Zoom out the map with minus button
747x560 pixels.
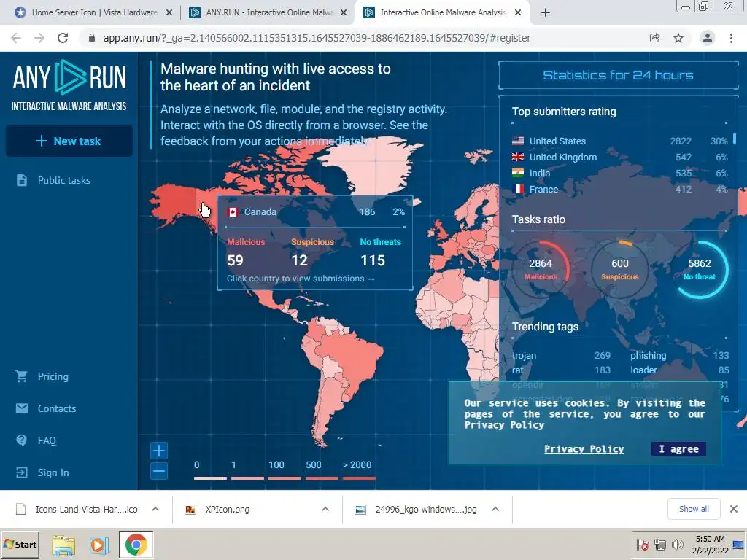(159, 471)
